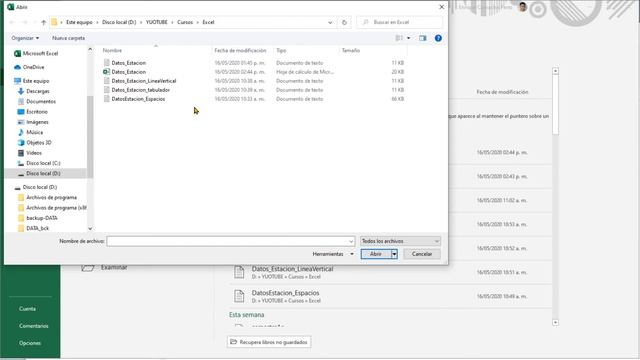The width and height of the screenshot is (640, 360).
Task: Open the view options dropdown arrow
Action: (x=409, y=38)
